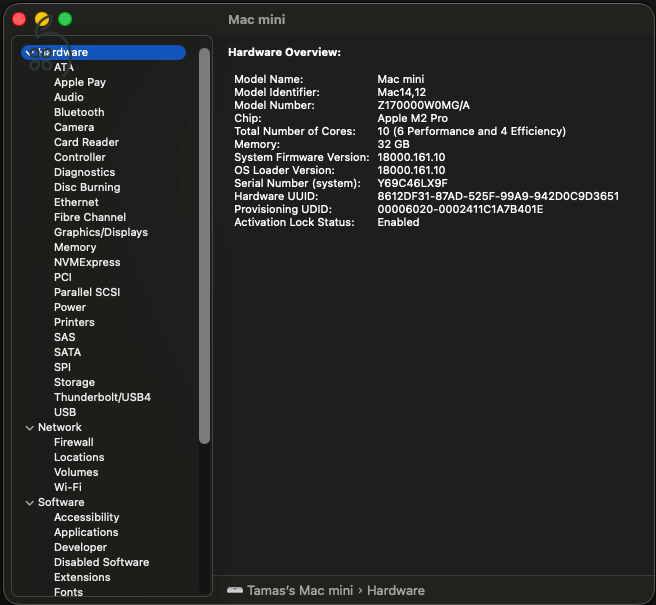Select Wi-Fi under Network

[x=68, y=487]
